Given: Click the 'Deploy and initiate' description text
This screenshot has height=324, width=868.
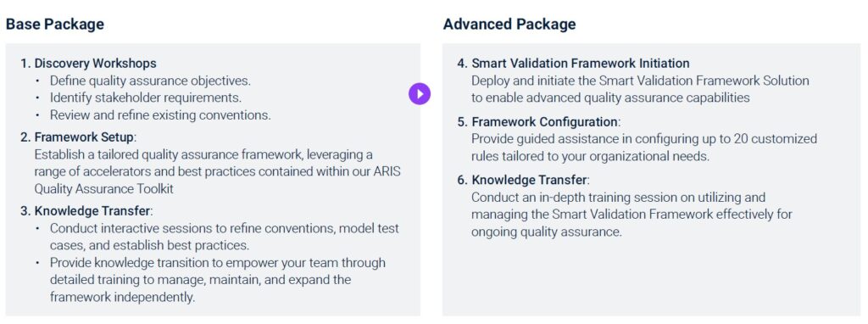Looking at the screenshot, I should (641, 89).
